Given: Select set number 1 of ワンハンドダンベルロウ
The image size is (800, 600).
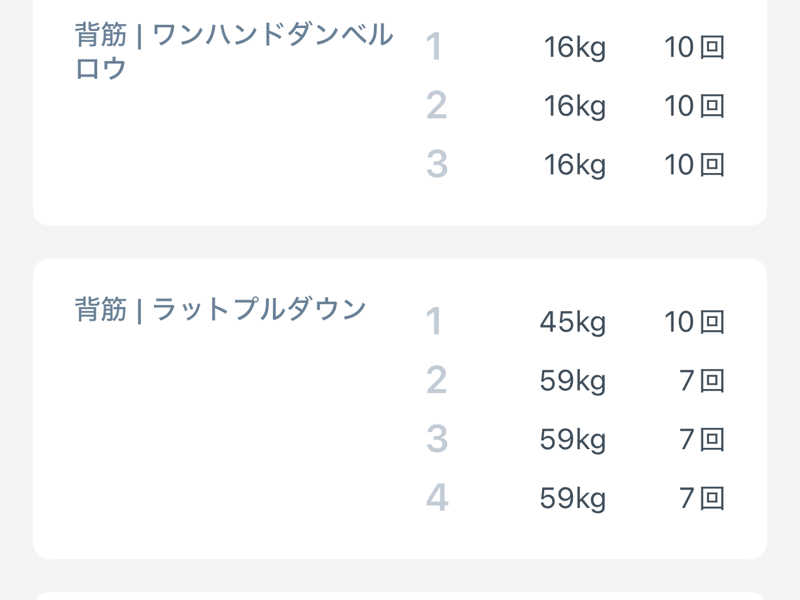Looking at the screenshot, I should coord(434,47).
